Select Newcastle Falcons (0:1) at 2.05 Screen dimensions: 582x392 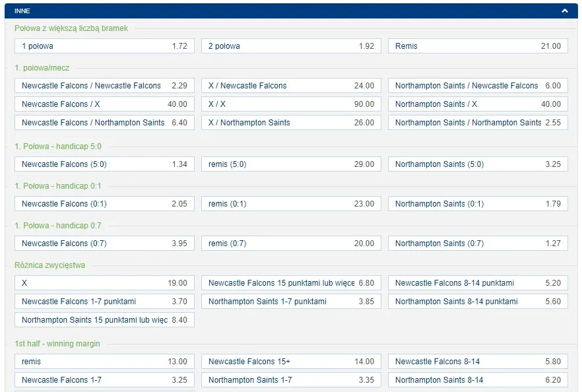click(x=104, y=204)
